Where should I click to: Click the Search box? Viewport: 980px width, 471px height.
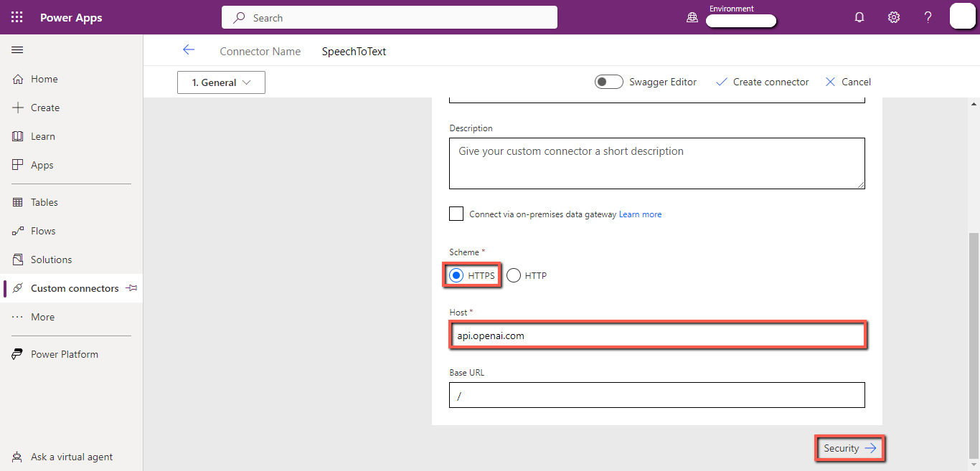390,17
